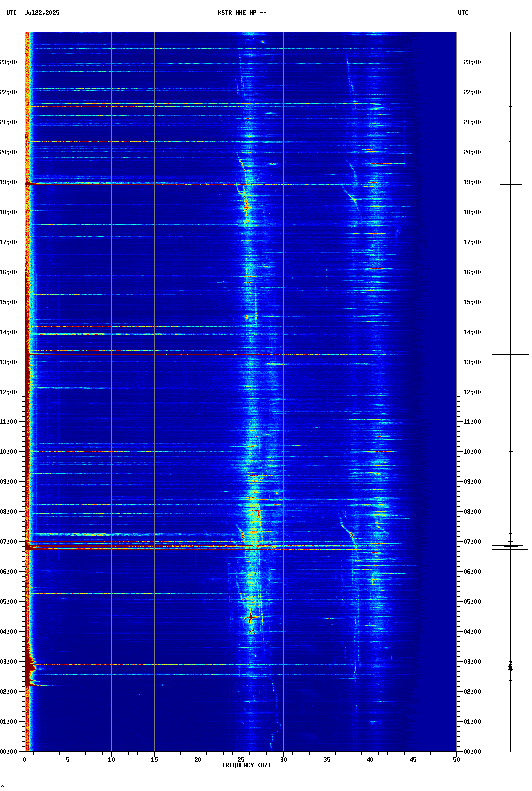Click the seismogram spike just after 13:00

tap(510, 354)
